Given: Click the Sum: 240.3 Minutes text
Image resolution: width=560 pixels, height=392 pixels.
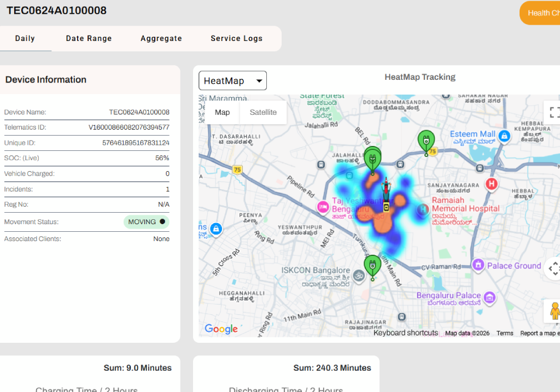Looking at the screenshot, I should click(x=332, y=368).
